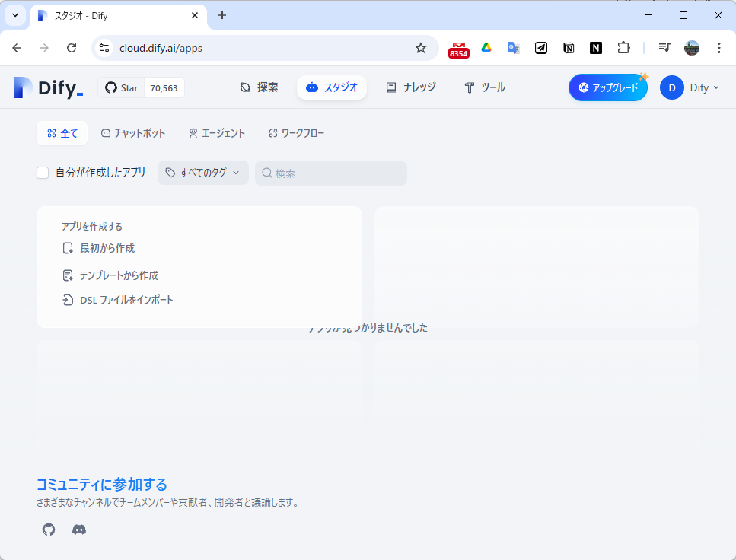
Task: Open the Chrome profile avatar
Action: (691, 48)
